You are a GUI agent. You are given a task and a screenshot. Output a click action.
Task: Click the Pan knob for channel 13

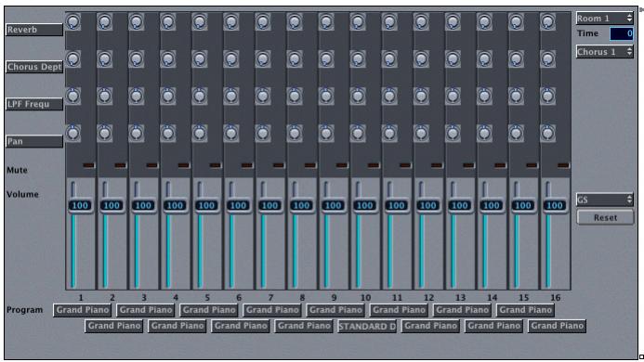click(x=453, y=133)
